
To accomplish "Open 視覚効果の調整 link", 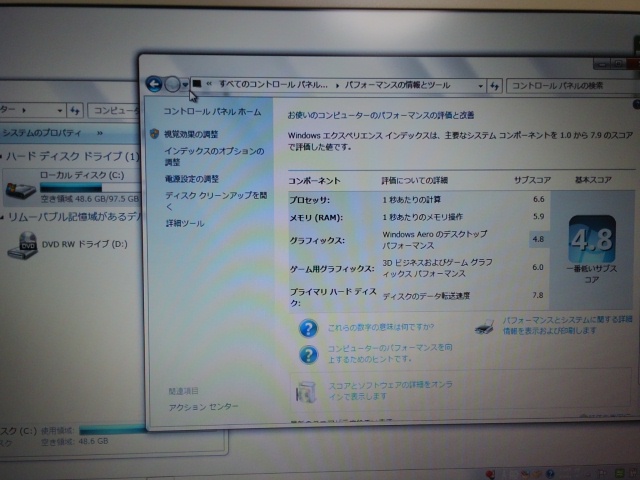I will [x=191, y=134].
